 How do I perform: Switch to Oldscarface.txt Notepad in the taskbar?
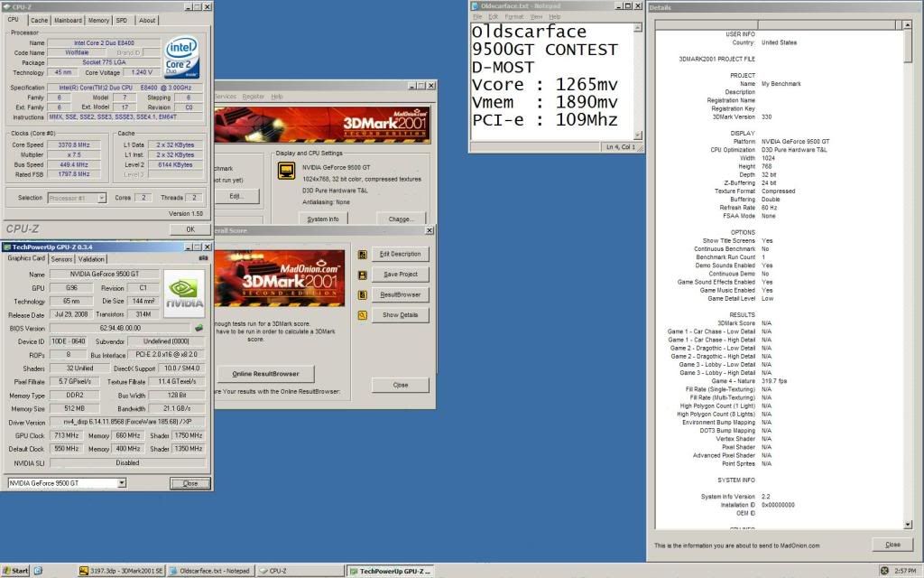click(x=210, y=571)
